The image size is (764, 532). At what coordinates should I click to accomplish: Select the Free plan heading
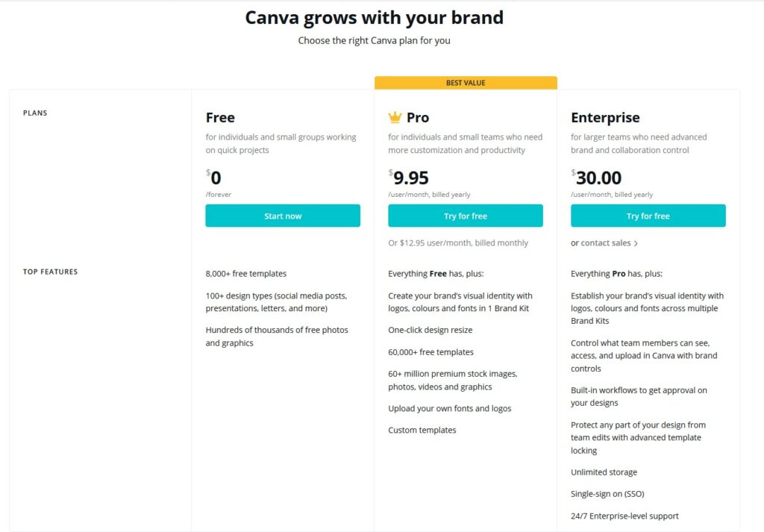[220, 117]
